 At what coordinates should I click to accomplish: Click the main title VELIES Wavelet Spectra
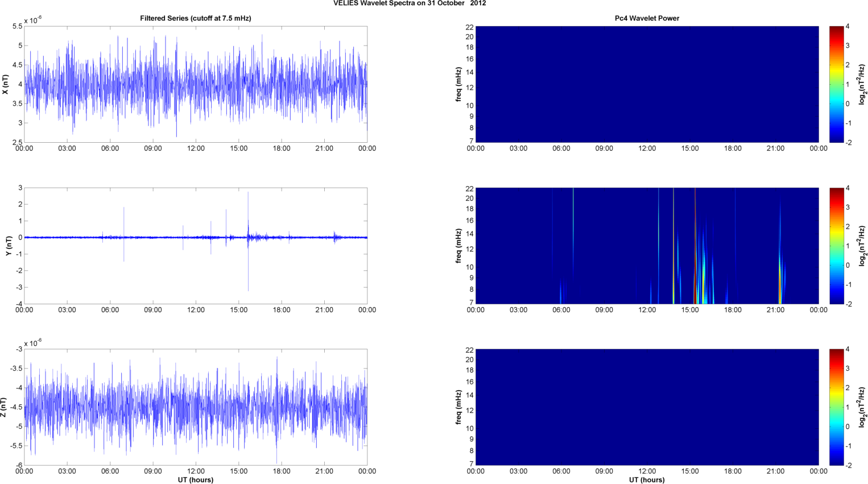[x=409, y=3]
